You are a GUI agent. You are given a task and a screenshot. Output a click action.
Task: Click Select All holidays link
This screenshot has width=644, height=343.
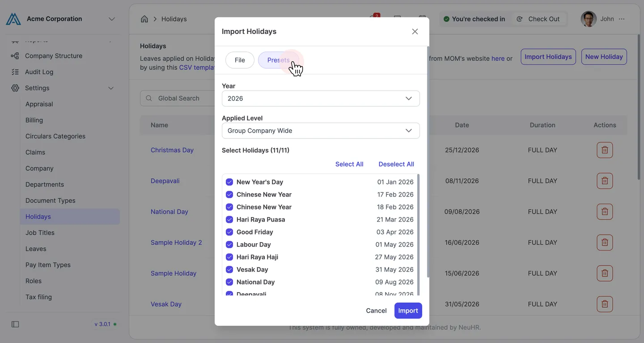349,164
